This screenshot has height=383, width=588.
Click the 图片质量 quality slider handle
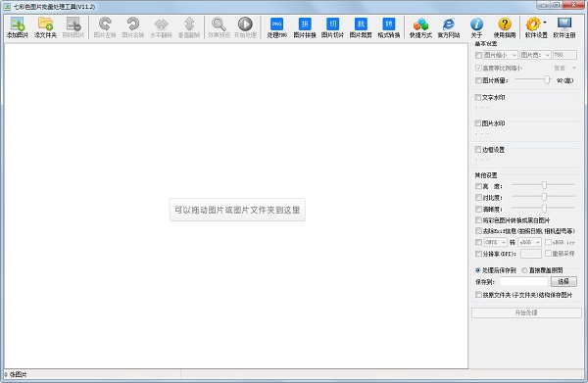547,79
